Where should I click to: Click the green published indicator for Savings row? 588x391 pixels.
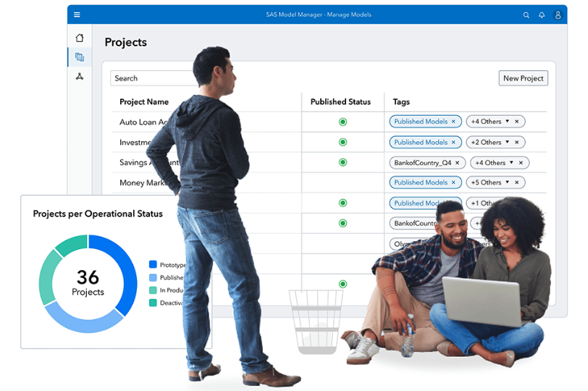[343, 162]
